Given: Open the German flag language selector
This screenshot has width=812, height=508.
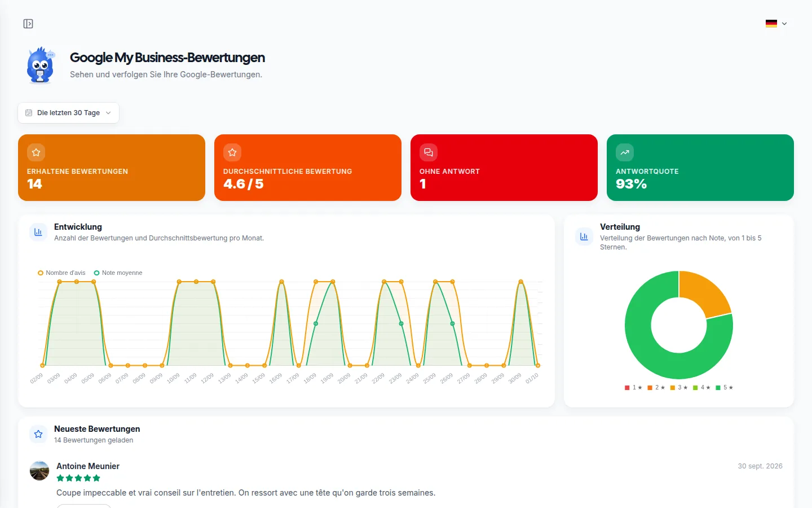Looking at the screenshot, I should 776,24.
